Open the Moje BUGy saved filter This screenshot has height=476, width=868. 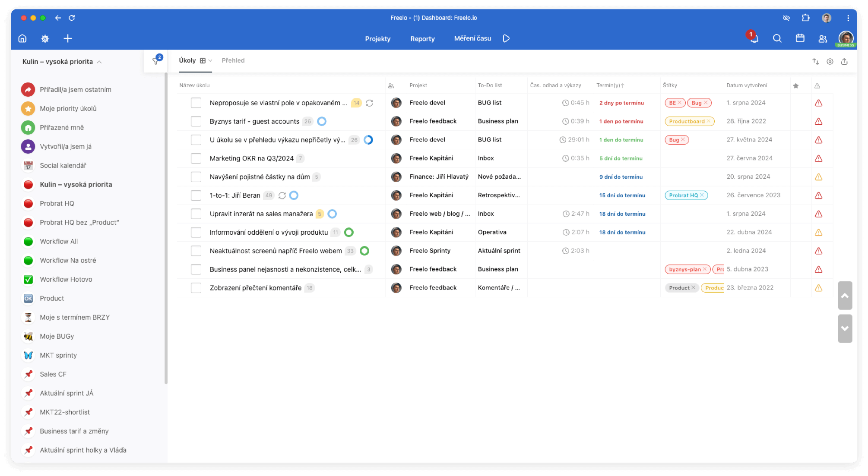coord(57,337)
